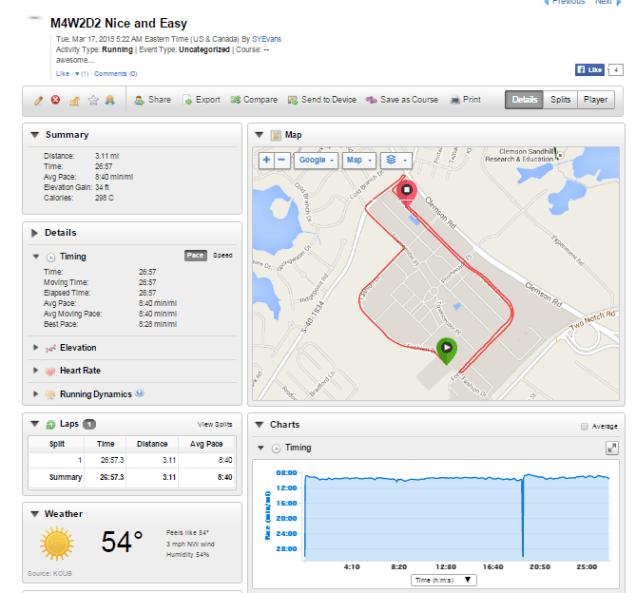Open View Splits link in Laps
Screen dimensions: 636x593
215,425
